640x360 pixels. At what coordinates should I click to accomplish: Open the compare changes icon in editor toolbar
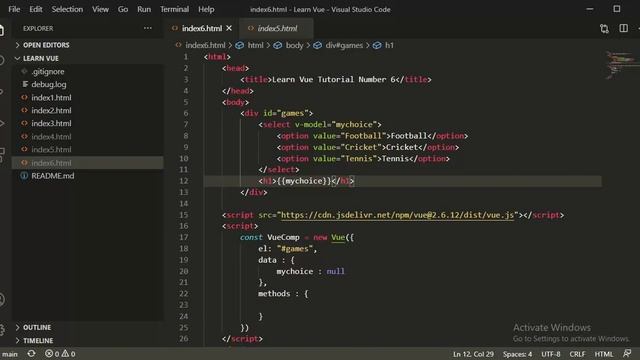click(x=604, y=28)
